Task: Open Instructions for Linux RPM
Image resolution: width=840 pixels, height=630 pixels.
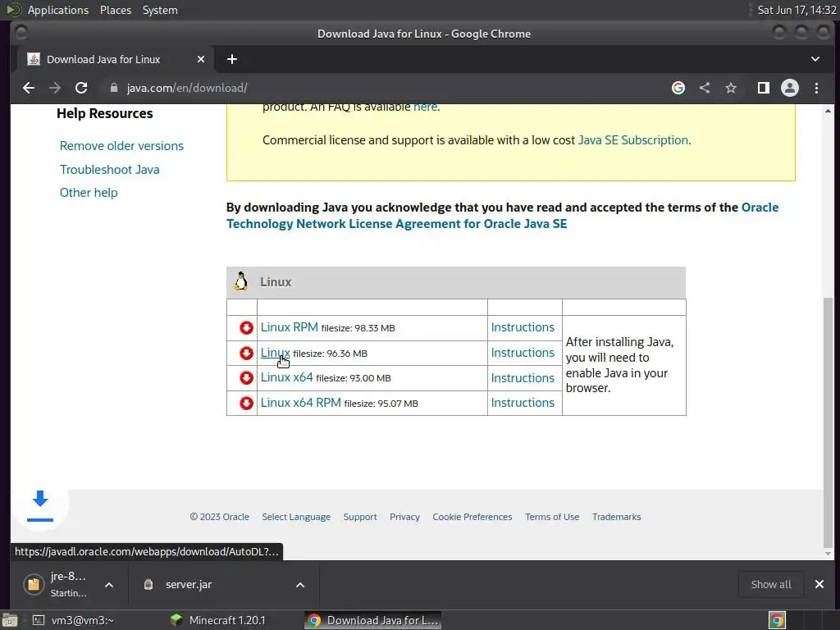Action: coord(523,326)
